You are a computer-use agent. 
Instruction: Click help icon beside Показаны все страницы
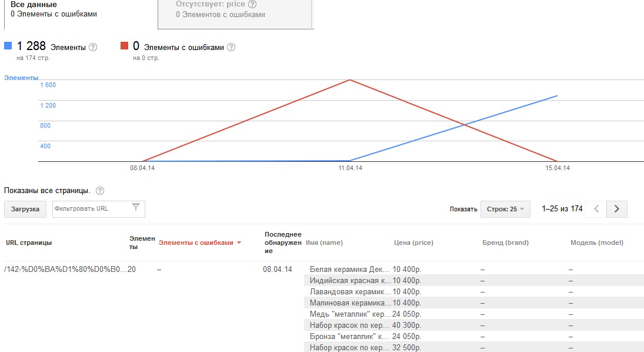coord(100,191)
